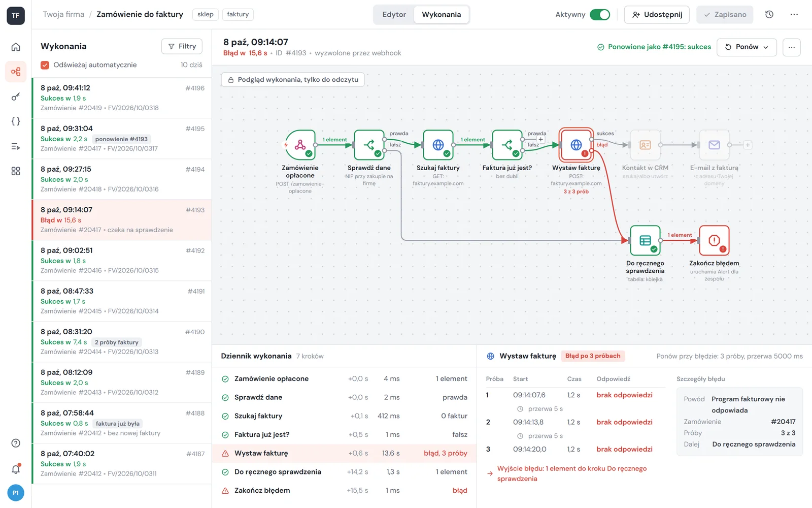Image resolution: width=812 pixels, height=508 pixels.
Task: Select the Zamówienie opłacone webhook node
Action: (300, 145)
